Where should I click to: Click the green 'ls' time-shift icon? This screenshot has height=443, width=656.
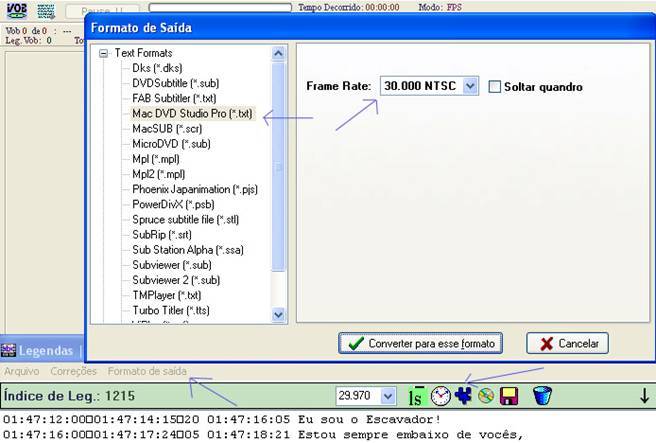(x=416, y=396)
